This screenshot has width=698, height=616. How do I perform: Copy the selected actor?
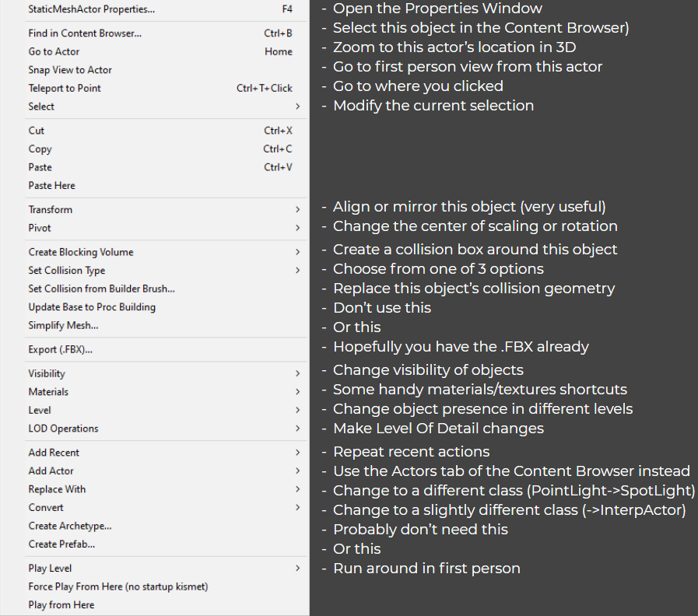point(40,149)
